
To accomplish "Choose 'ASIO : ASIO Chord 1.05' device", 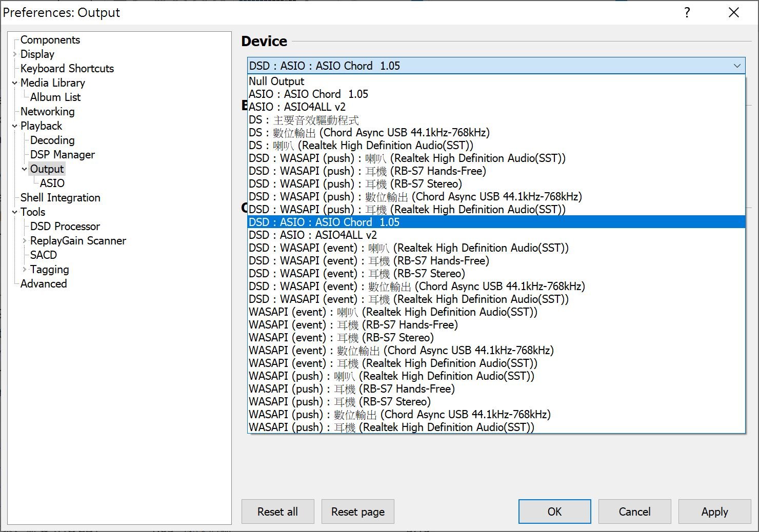I will [x=496, y=94].
